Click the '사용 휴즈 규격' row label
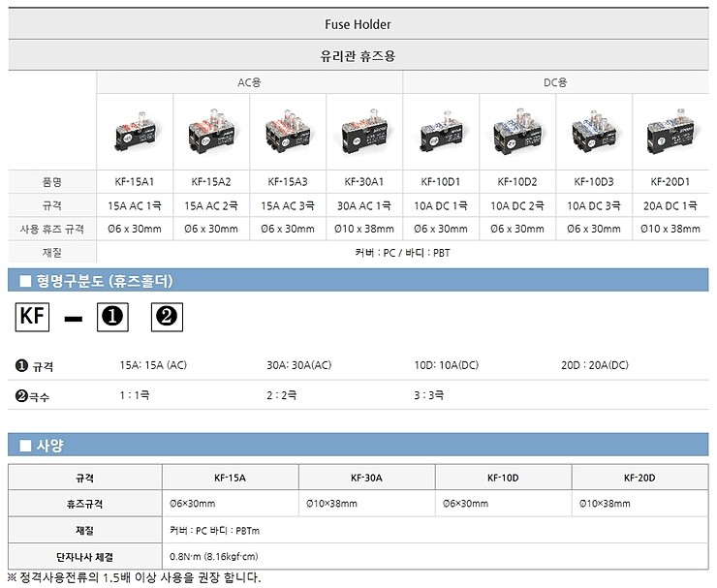The image size is (717, 588). pyautogui.click(x=52, y=229)
